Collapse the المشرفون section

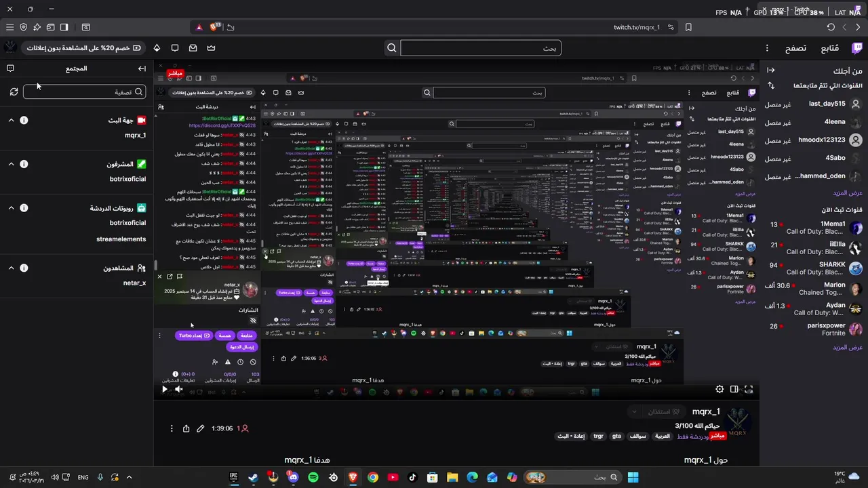point(11,164)
